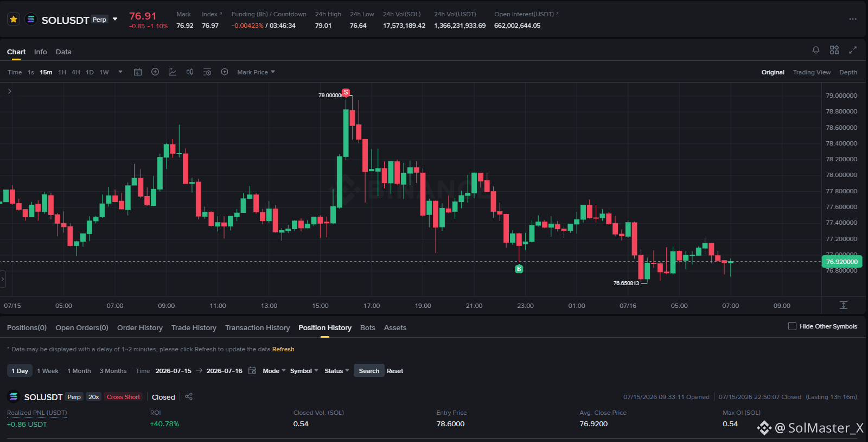Expand chart to fullscreen
Viewport: 868px width, 442px height.
click(x=853, y=50)
